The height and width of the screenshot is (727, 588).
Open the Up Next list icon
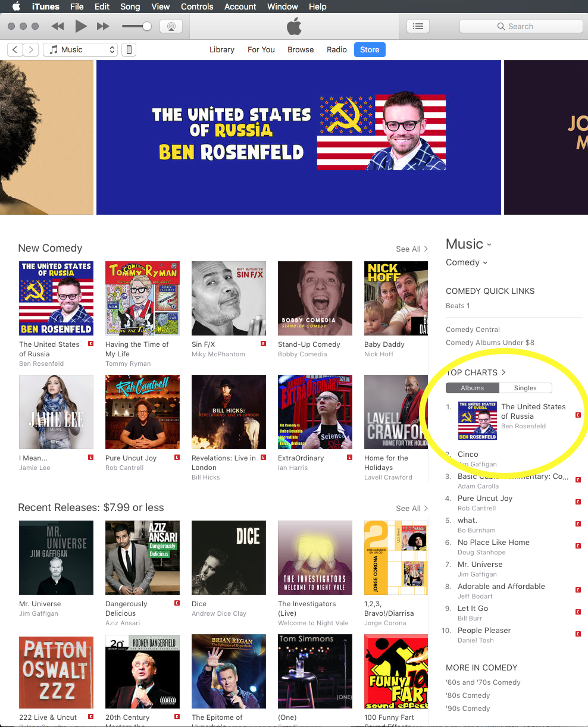coord(418,26)
